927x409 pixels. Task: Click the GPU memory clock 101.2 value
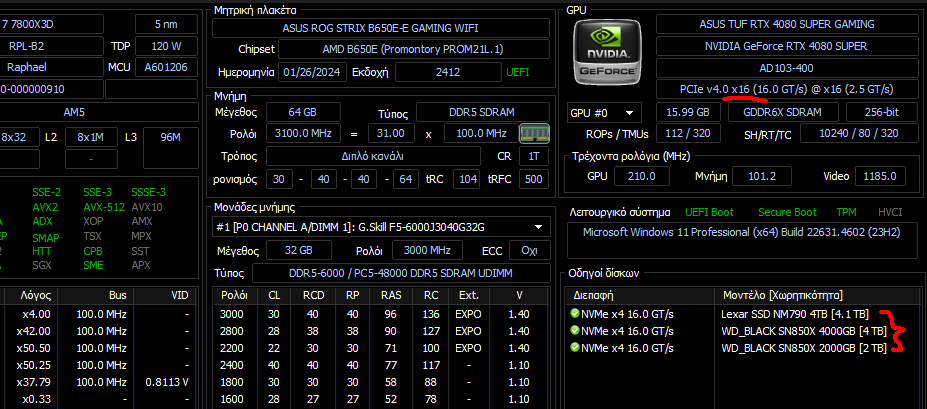point(762,176)
